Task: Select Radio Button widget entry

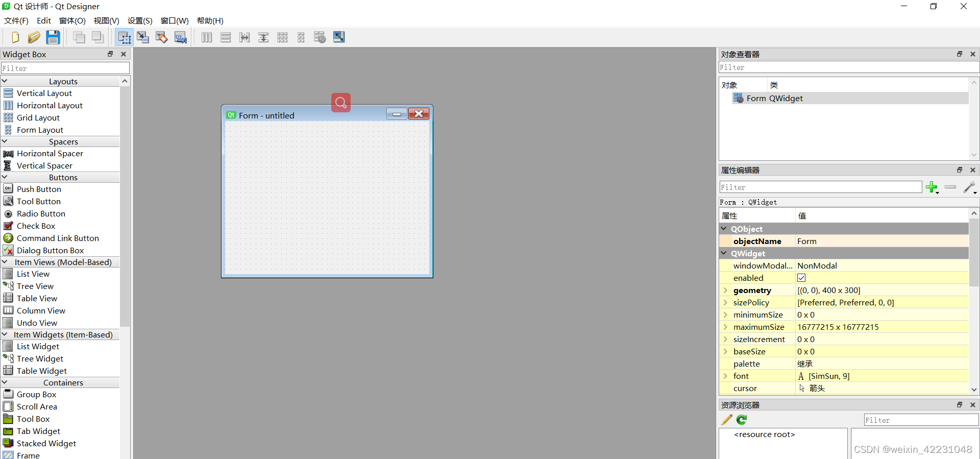Action: pos(41,213)
